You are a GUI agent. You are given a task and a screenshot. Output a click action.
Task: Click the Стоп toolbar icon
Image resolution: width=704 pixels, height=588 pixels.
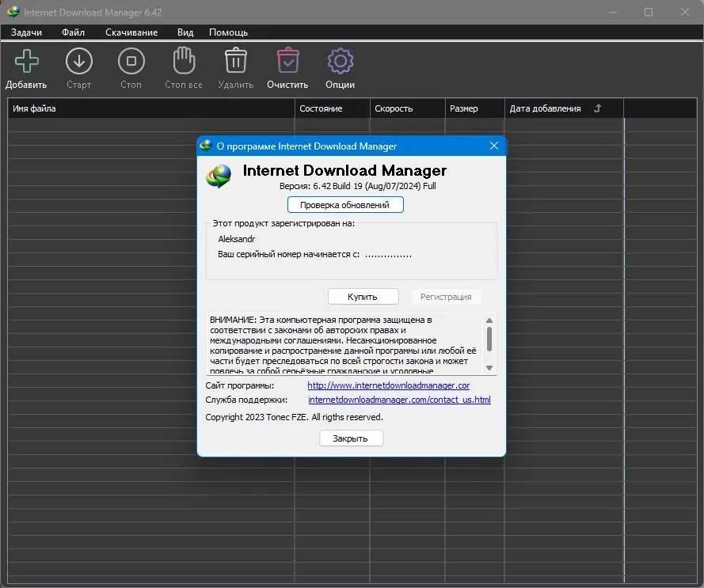tap(131, 61)
